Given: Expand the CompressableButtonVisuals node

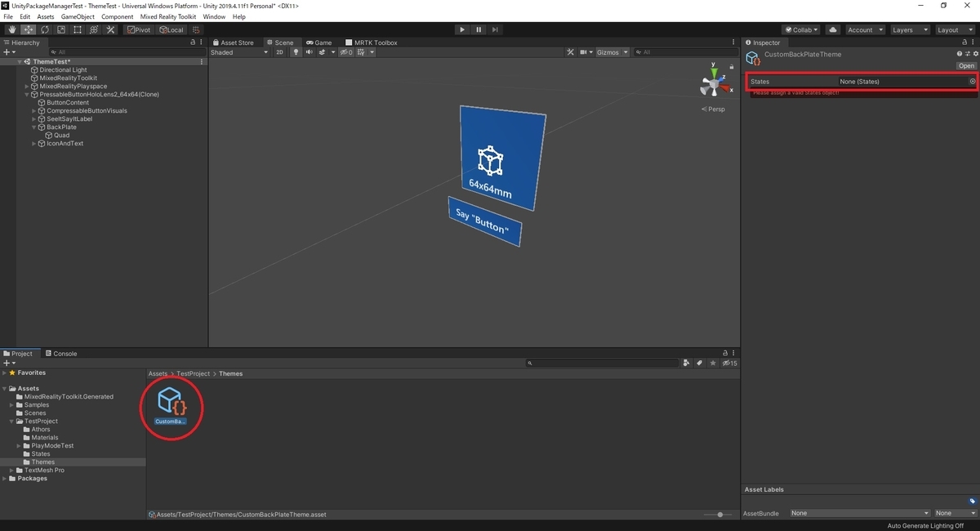Looking at the screenshot, I should [34, 111].
